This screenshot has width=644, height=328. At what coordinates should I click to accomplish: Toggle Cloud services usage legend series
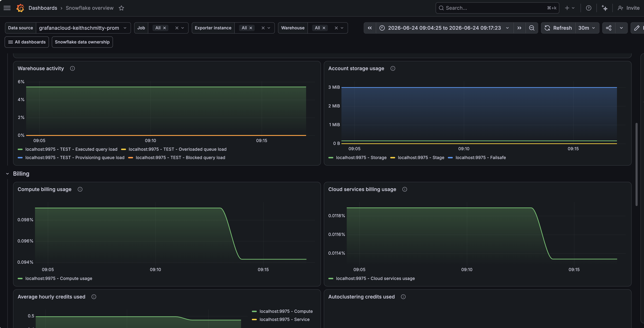coord(375,279)
